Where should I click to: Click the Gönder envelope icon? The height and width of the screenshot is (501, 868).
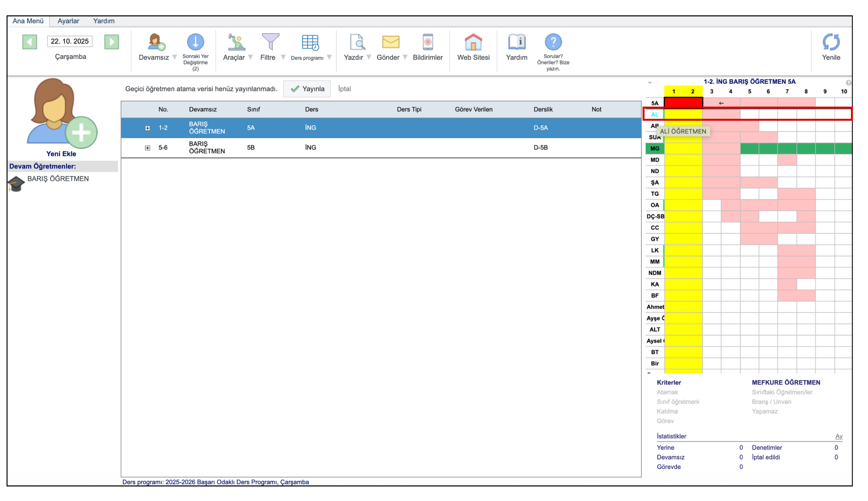390,42
